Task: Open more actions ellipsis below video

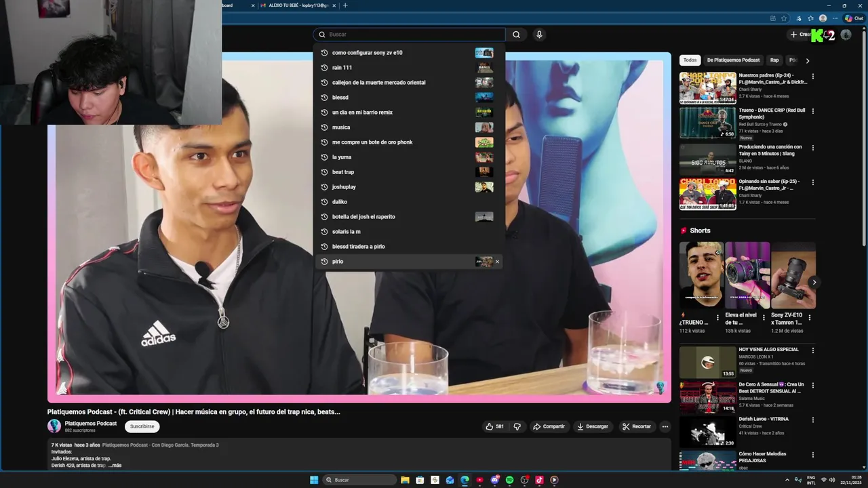Action: 665,426
